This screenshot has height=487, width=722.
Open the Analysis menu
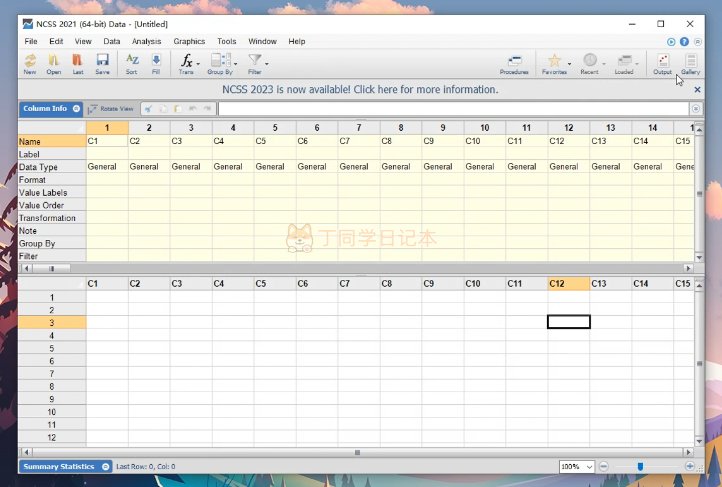tap(146, 41)
